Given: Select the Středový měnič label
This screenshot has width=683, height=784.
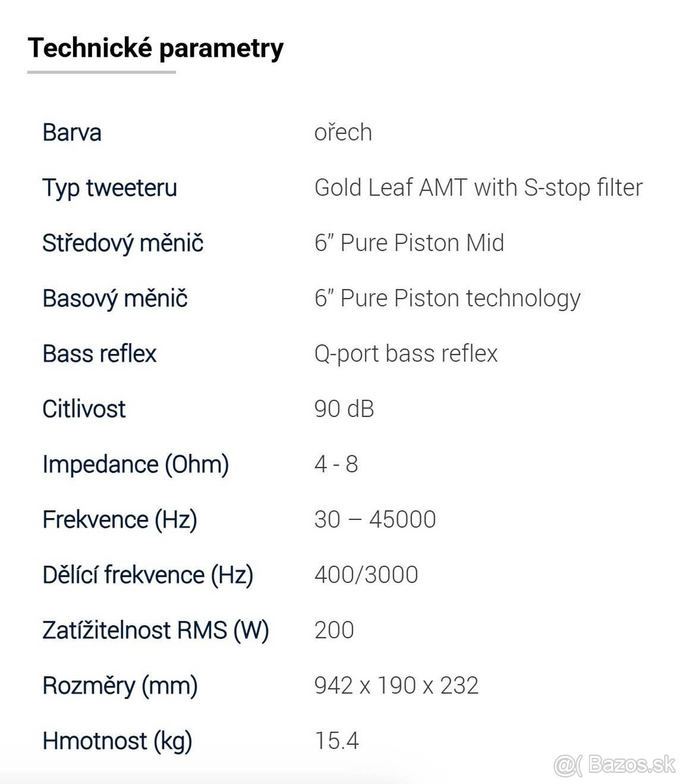Looking at the screenshot, I should [123, 243].
